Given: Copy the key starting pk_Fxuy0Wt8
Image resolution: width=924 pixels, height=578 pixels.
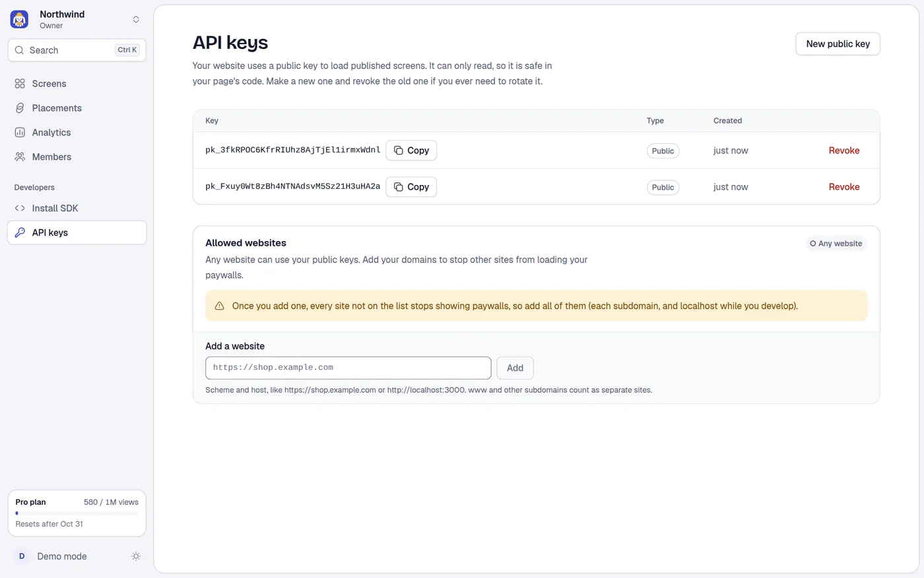Looking at the screenshot, I should 411,187.
